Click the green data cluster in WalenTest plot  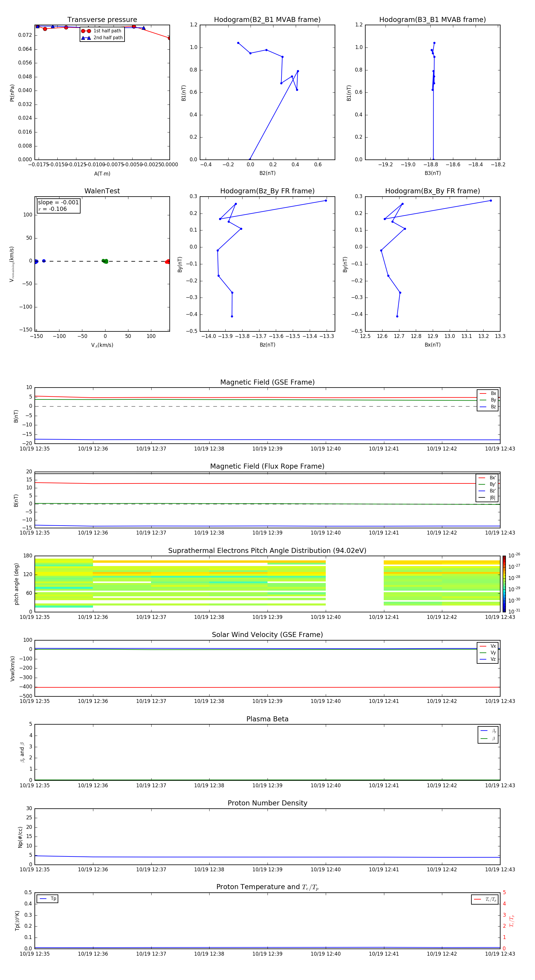[x=105, y=261]
